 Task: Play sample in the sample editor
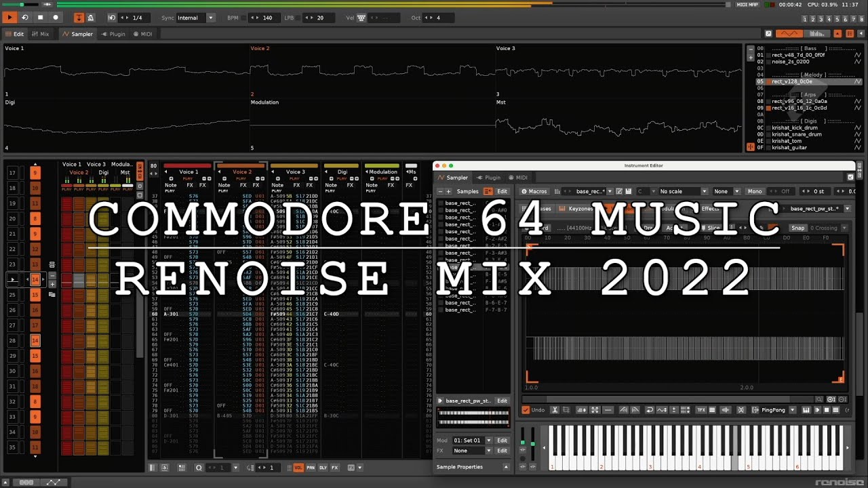coord(816,410)
